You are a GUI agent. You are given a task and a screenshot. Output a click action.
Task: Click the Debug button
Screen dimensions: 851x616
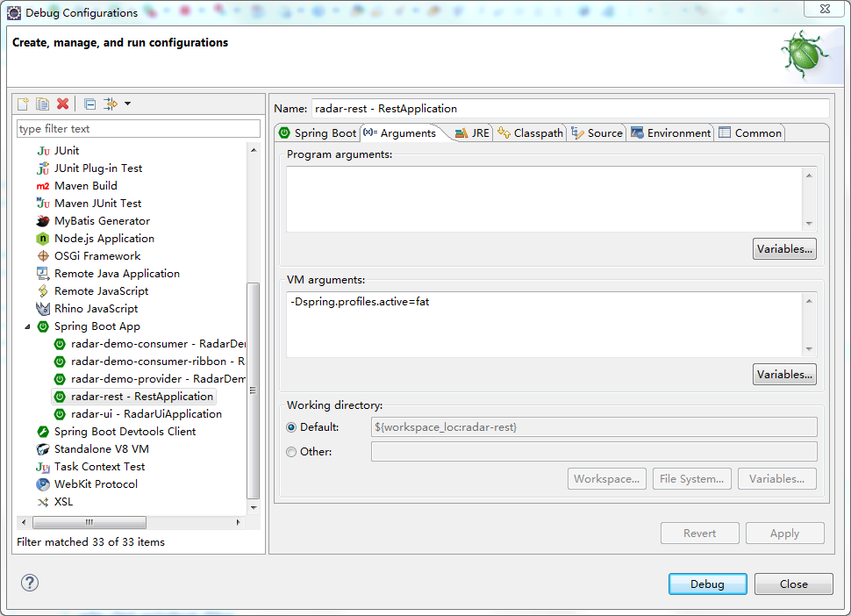(708, 584)
